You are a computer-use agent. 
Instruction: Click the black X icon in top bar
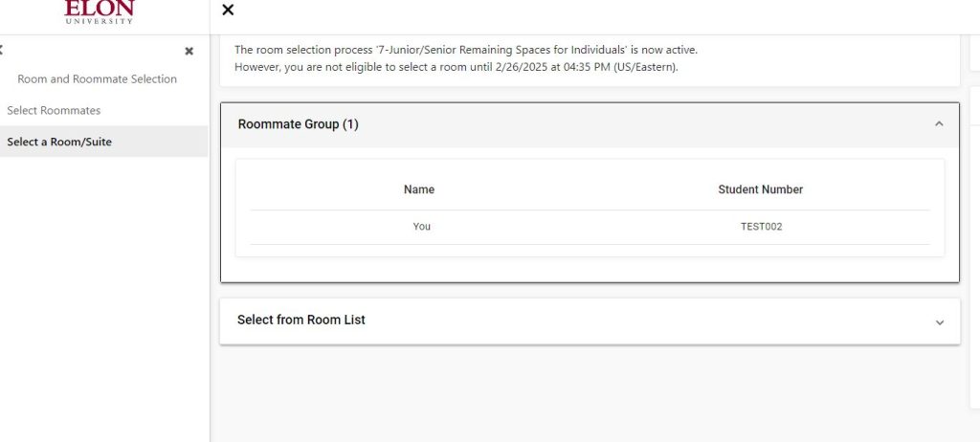[228, 10]
